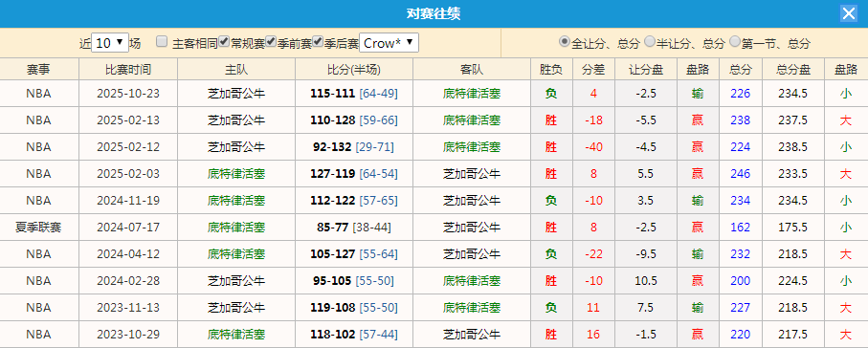Select the 半让分、总分 radio button
This screenshot has height=348, width=868.
pyautogui.click(x=650, y=41)
